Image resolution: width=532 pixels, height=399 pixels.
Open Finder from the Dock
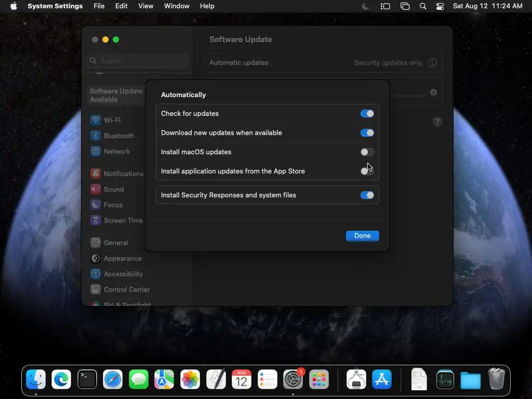(36, 379)
